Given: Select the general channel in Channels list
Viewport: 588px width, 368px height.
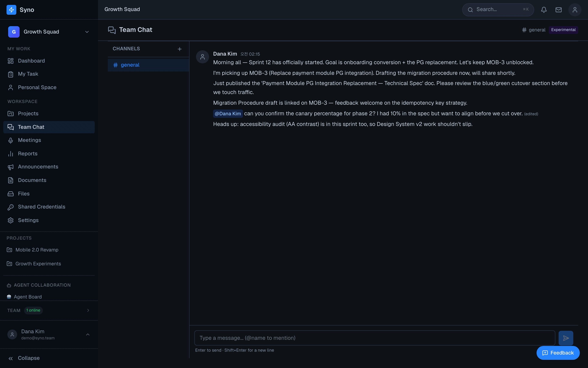Looking at the screenshot, I should (x=148, y=65).
